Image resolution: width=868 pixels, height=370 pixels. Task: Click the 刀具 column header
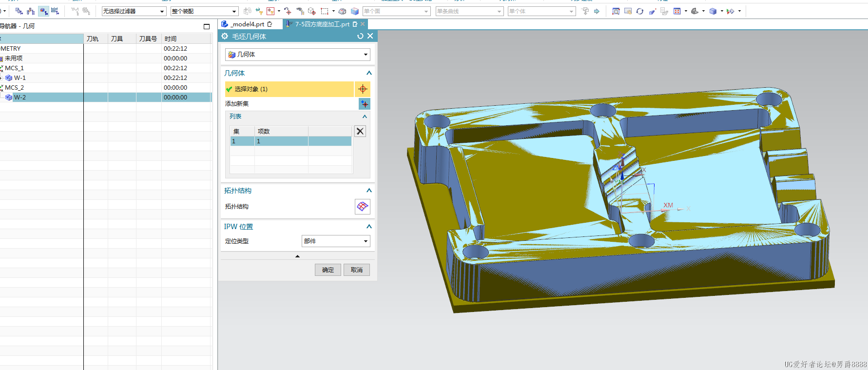pos(122,39)
